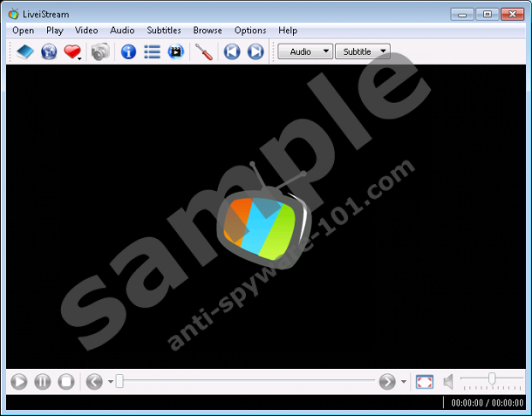The width and height of the screenshot is (532, 416).
Task: Click the volume slider
Action: coord(492,378)
